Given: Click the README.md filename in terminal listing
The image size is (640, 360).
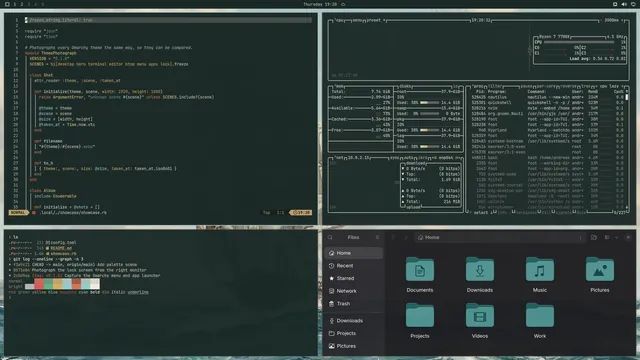Looking at the screenshot, I should click(x=61, y=248).
